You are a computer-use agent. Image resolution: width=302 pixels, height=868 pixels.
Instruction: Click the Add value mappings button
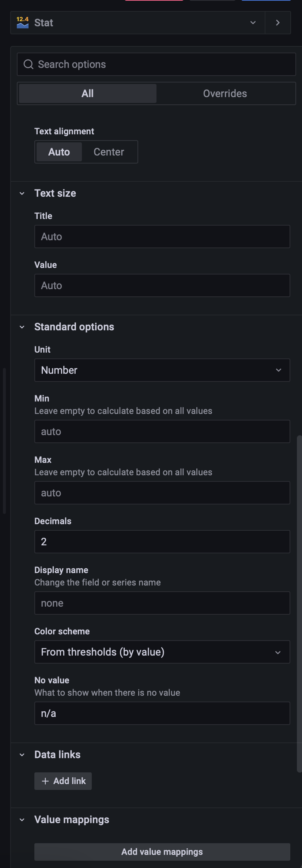pyautogui.click(x=162, y=852)
